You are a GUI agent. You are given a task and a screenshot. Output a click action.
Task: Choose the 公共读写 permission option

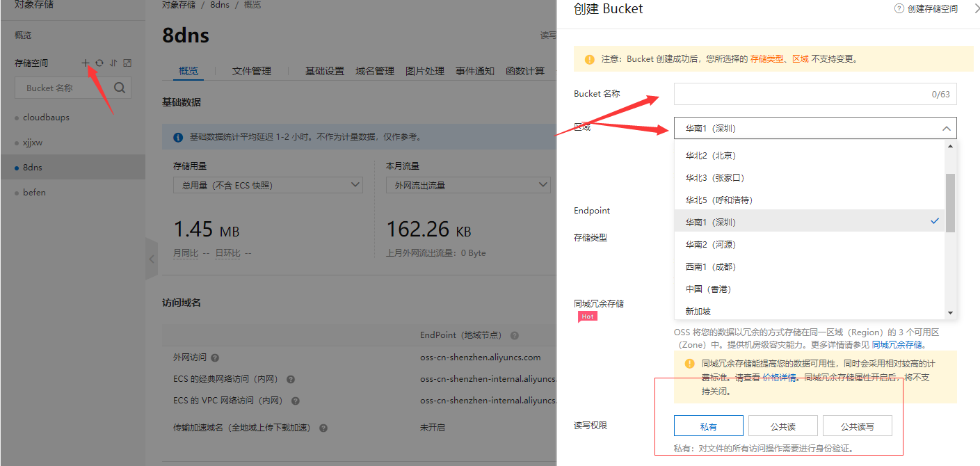857,426
